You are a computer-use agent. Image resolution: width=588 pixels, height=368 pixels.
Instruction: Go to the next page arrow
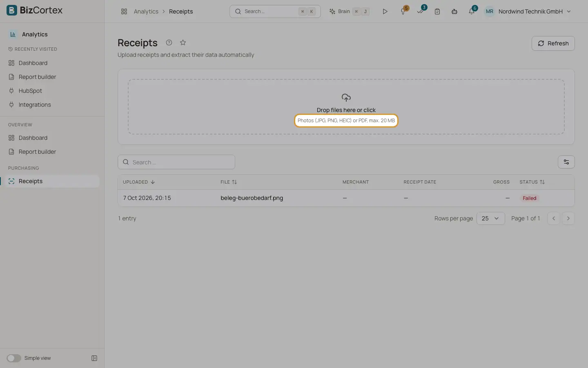[568, 218]
